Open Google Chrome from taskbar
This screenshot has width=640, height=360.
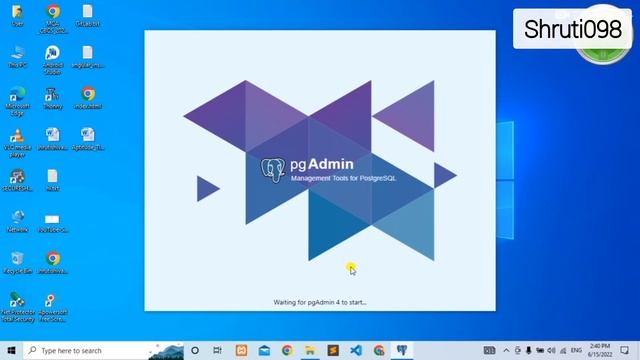[x=287, y=350]
